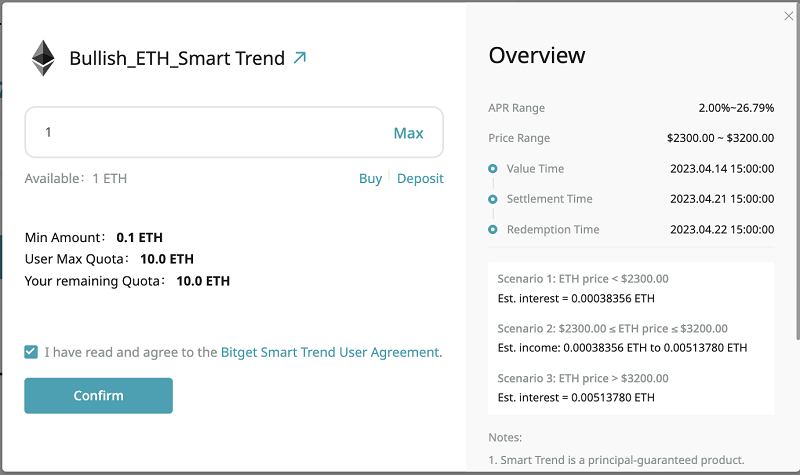Open the Bullish_ETH_Smart Trend arrow link icon
The image size is (800, 475).
pyautogui.click(x=300, y=58)
